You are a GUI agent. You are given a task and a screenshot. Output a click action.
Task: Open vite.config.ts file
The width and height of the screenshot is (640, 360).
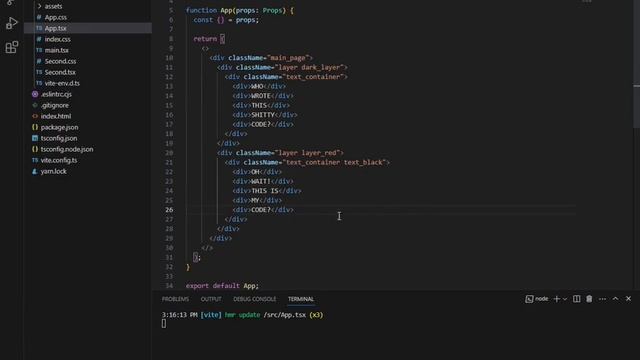(59, 160)
